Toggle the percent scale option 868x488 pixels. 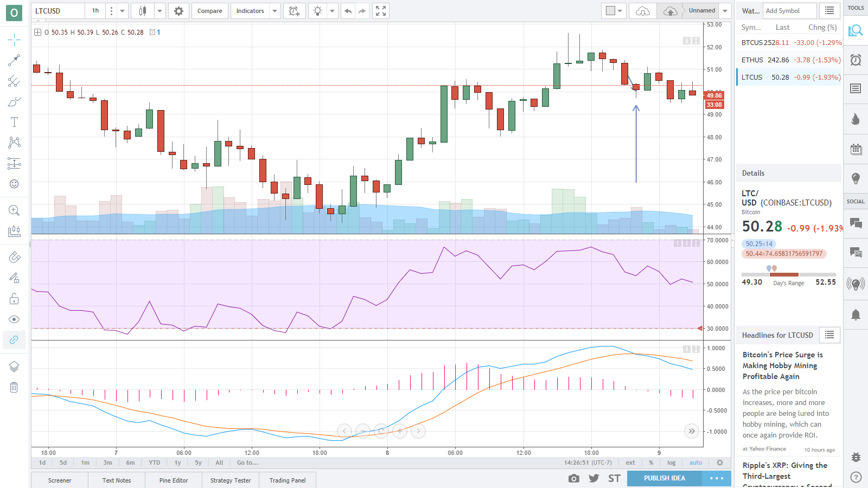click(651, 463)
